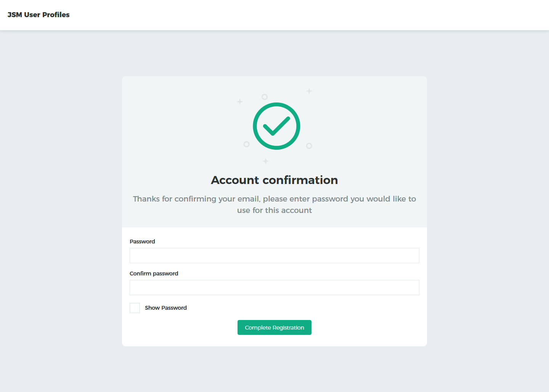Open the JSM User Profiles header link
This screenshot has height=392, width=549.
(x=39, y=15)
